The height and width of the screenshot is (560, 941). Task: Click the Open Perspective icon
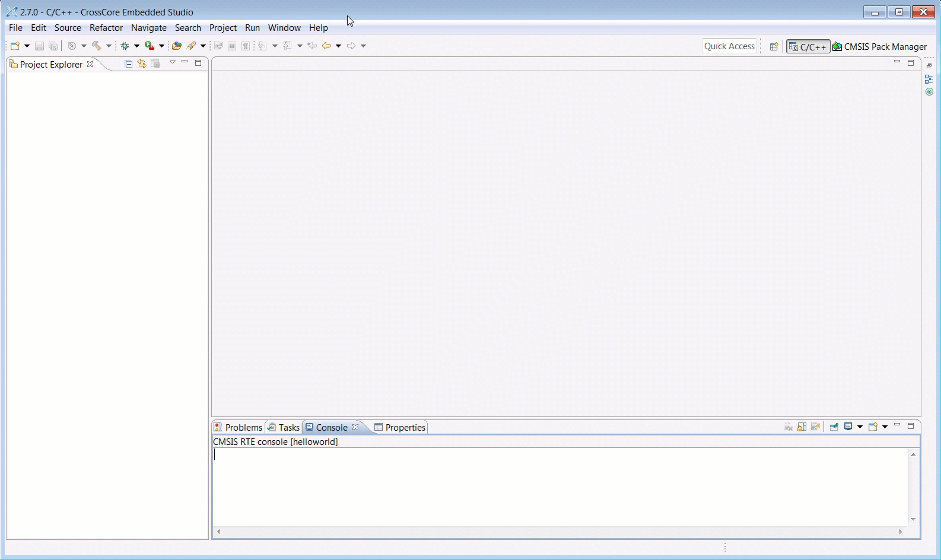click(x=774, y=46)
